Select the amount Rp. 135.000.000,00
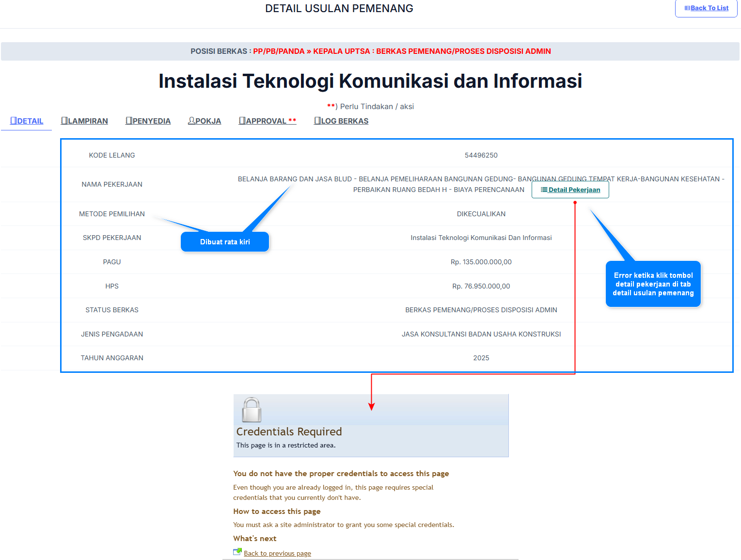 point(481,262)
